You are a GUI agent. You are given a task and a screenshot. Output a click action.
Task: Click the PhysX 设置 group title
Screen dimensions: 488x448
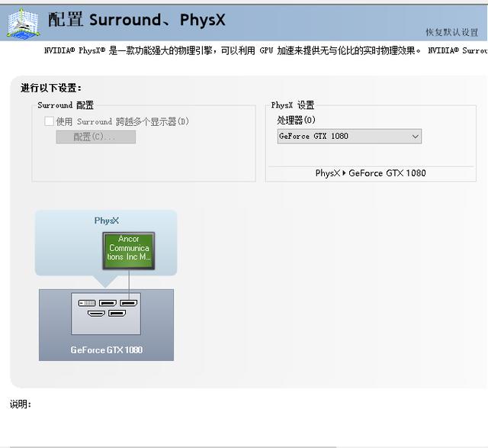click(293, 105)
